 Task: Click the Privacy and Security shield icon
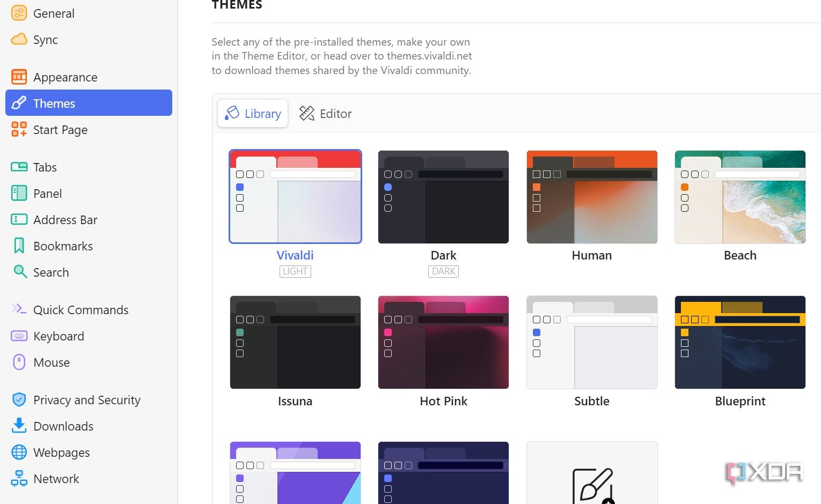[x=19, y=399]
